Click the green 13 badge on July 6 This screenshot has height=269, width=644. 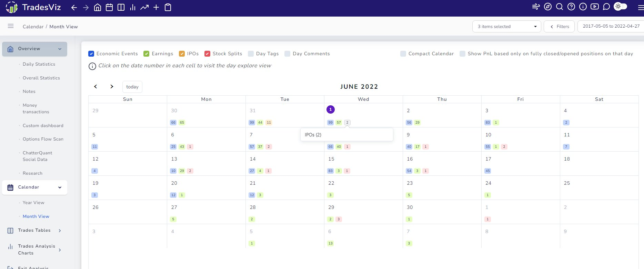coord(330,243)
